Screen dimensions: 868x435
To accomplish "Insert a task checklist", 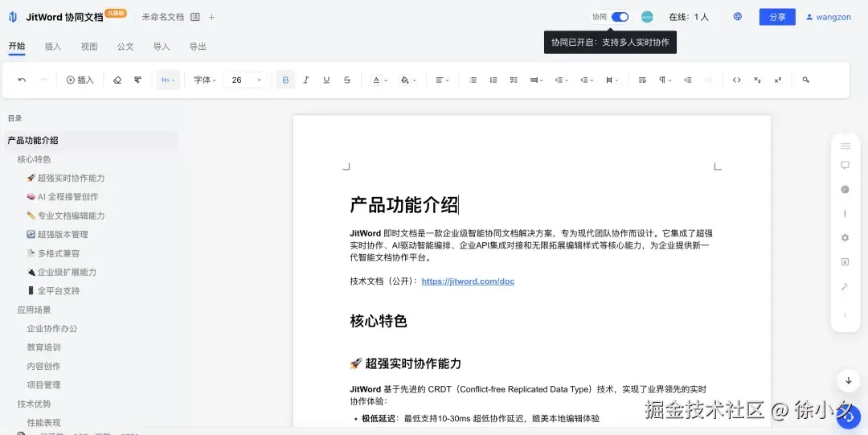I will [x=514, y=80].
